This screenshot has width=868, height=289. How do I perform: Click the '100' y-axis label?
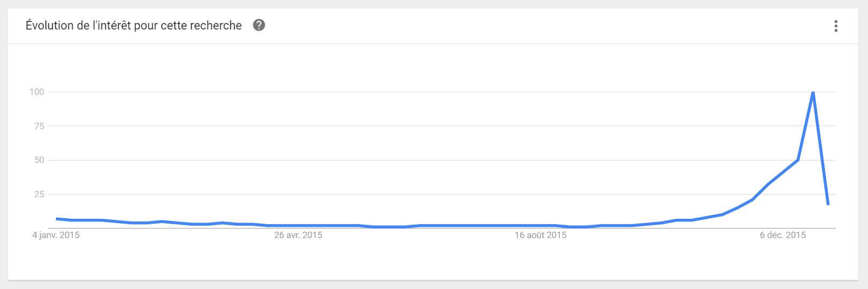(x=37, y=92)
